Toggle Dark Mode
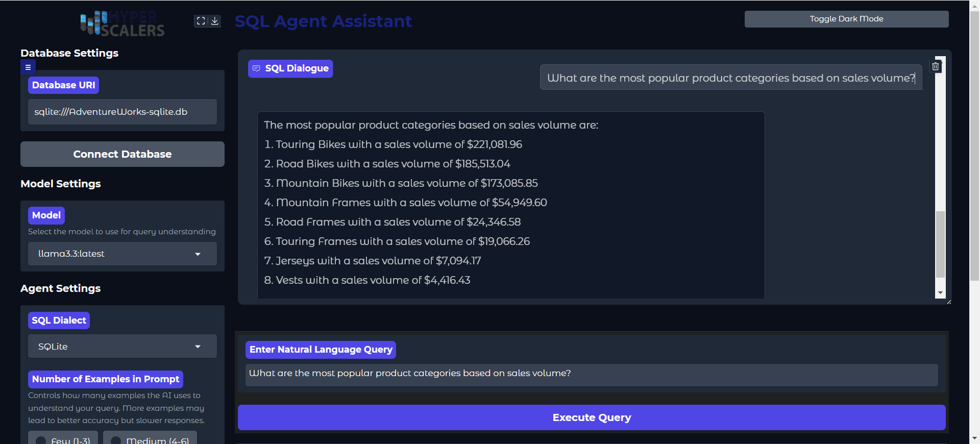 pyautogui.click(x=846, y=19)
